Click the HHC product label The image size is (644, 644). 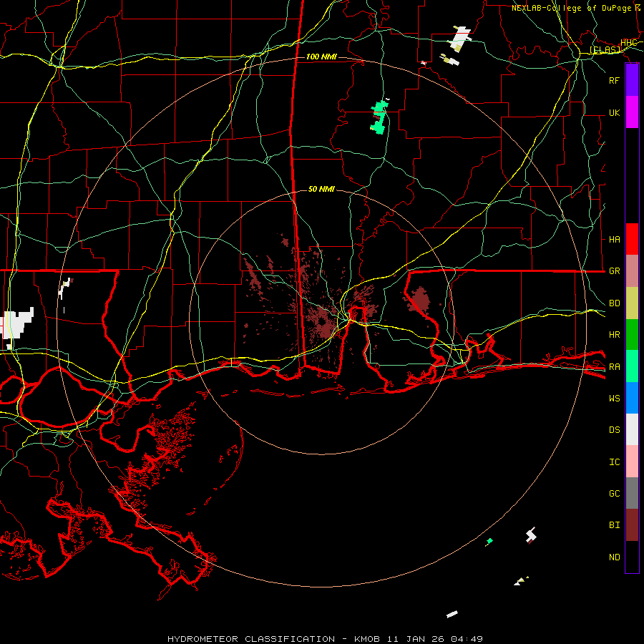[628, 43]
